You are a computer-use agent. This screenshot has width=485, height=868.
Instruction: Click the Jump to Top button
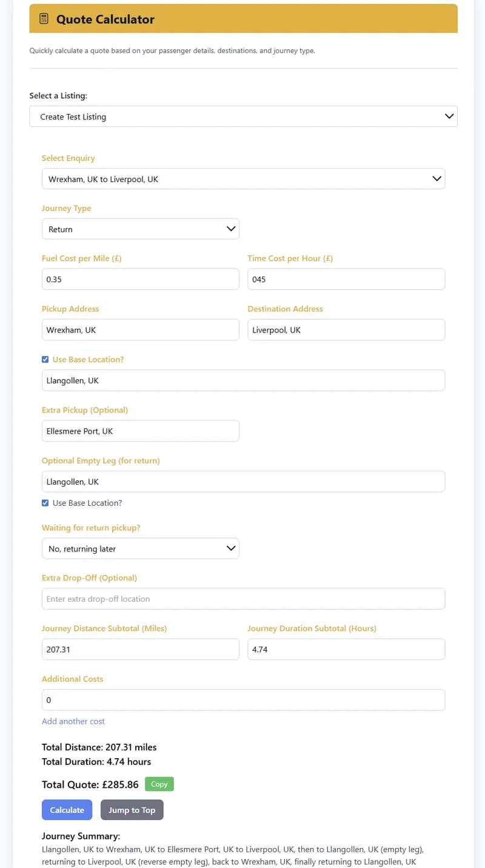tap(132, 810)
